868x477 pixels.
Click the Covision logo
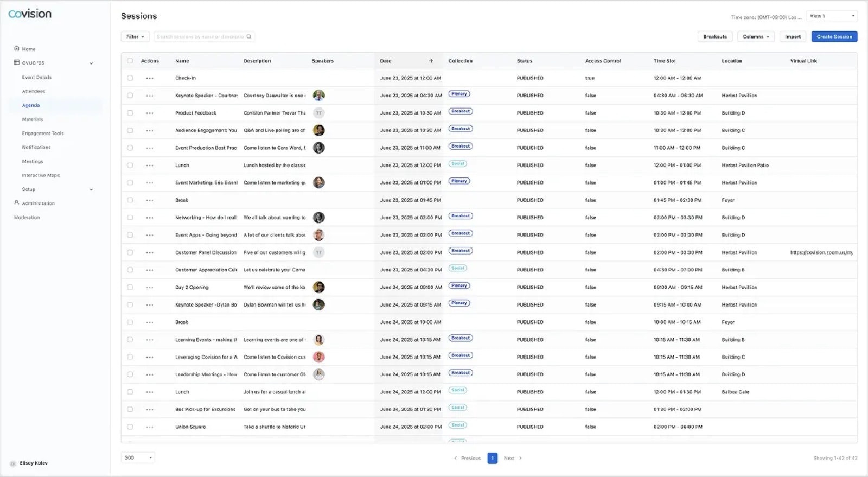30,14
